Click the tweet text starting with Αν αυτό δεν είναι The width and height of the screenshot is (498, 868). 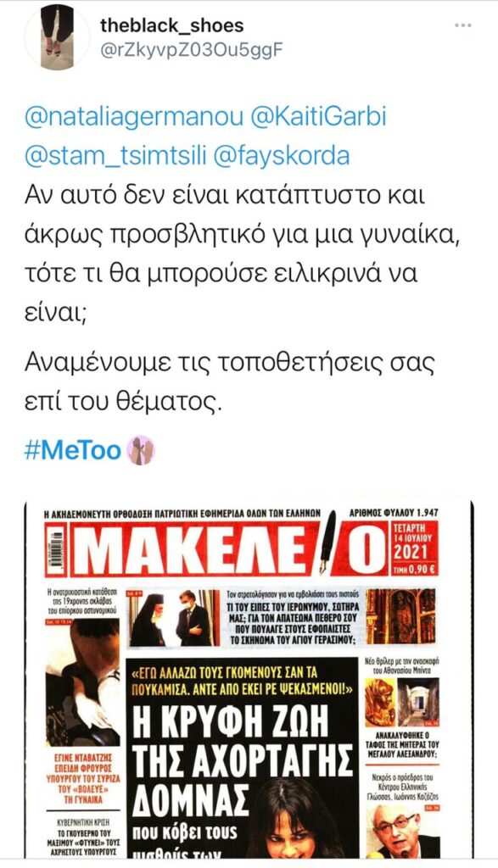coord(243,253)
